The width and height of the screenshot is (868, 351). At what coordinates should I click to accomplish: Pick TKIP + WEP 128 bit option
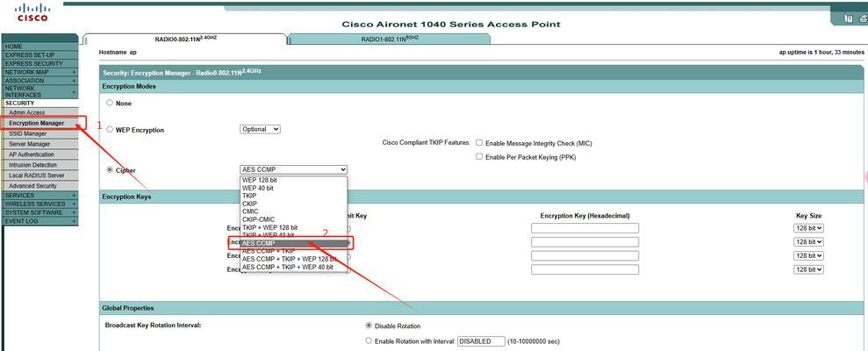point(293,227)
